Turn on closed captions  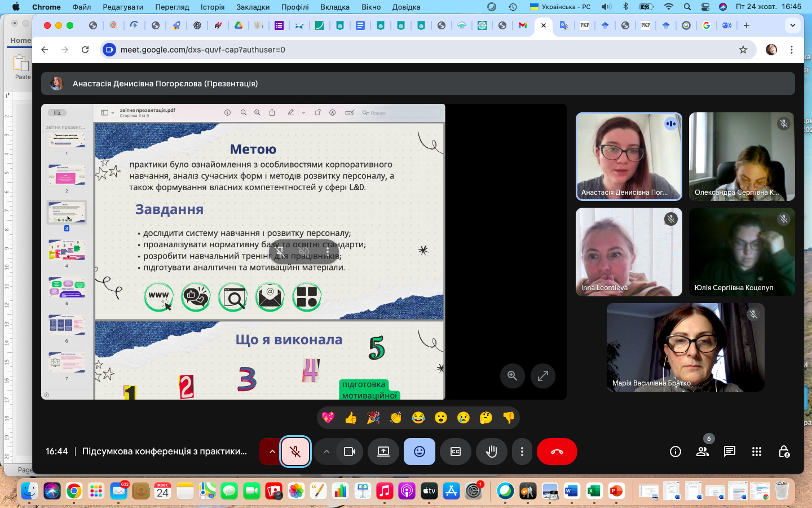[455, 452]
